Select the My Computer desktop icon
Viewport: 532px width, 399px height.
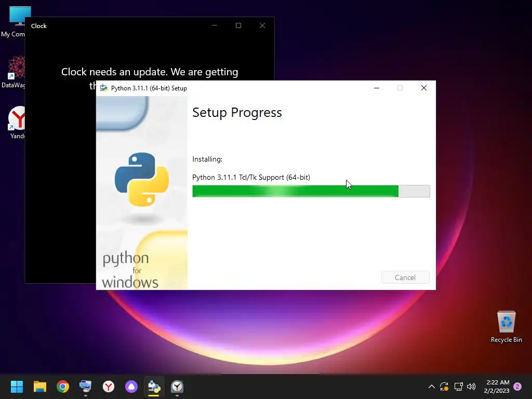point(13,22)
